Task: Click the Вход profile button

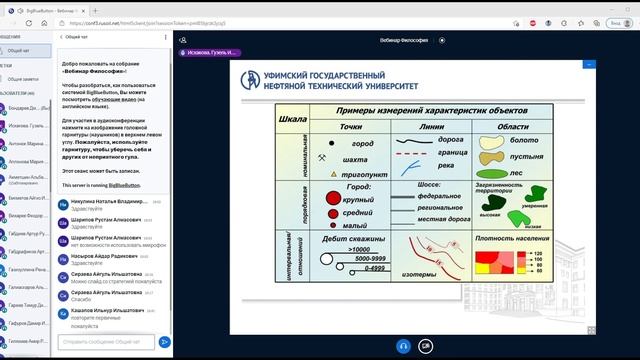Action: 620,23
